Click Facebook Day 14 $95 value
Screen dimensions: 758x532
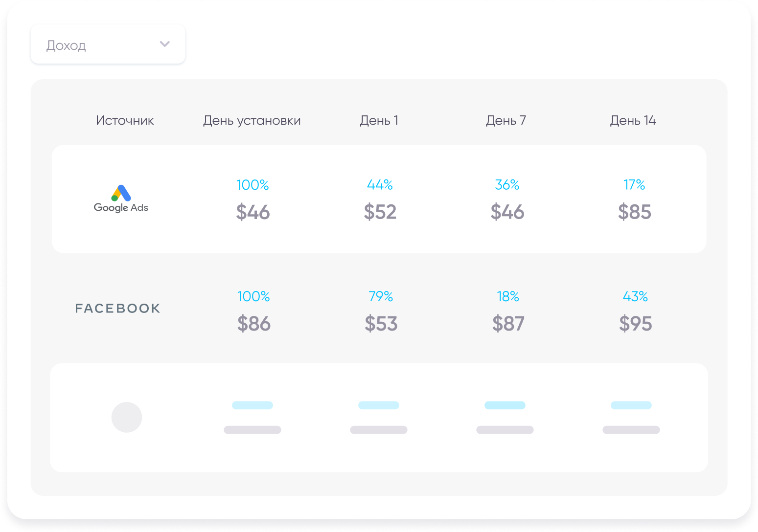click(x=635, y=324)
